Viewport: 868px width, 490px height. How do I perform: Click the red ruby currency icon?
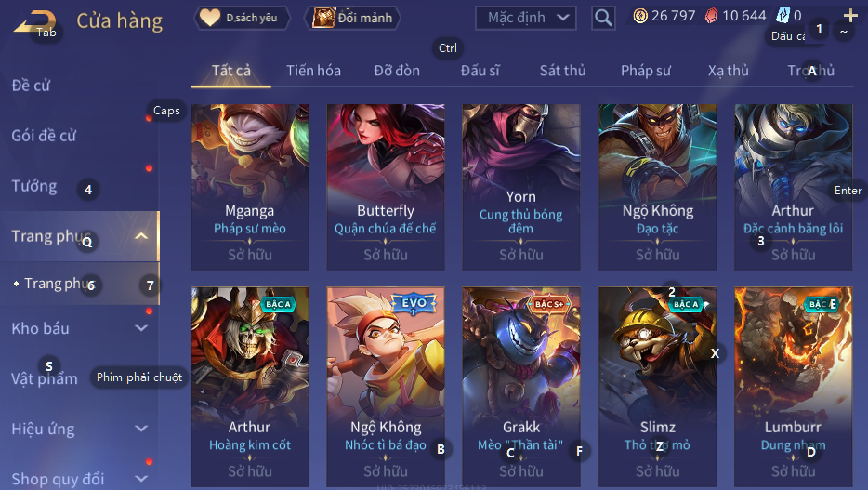tap(711, 16)
